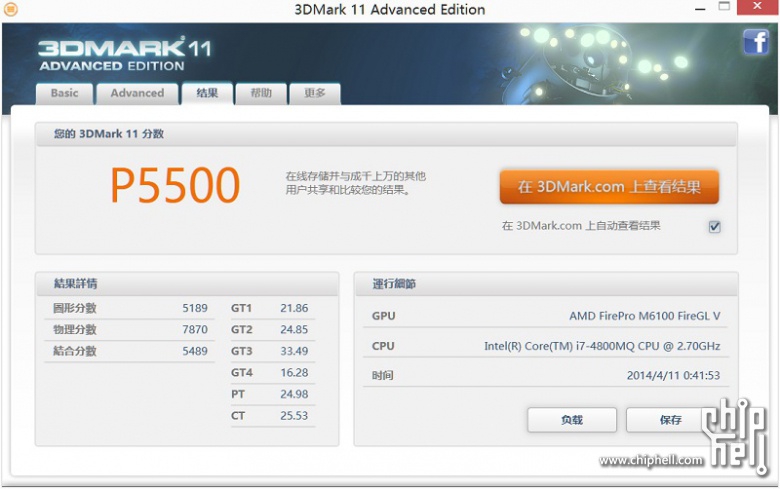Click GPU name AMD FirePro M6100 FireGL V
Viewport: 780px width, 489px height.
(x=645, y=316)
